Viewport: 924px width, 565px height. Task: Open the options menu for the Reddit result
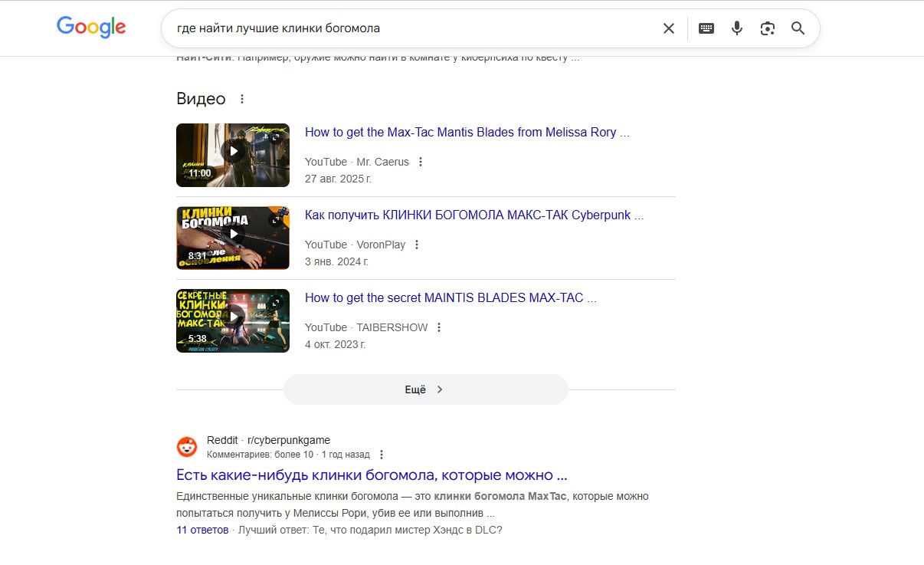382,455
